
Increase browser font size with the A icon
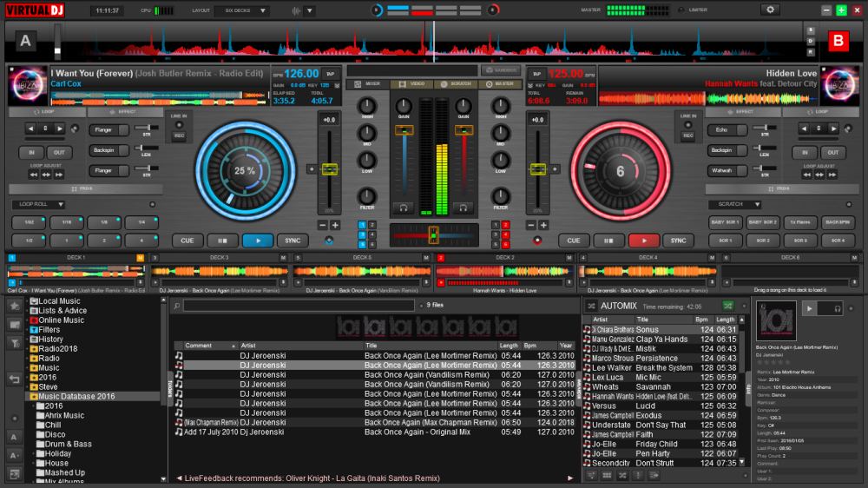click(x=15, y=437)
